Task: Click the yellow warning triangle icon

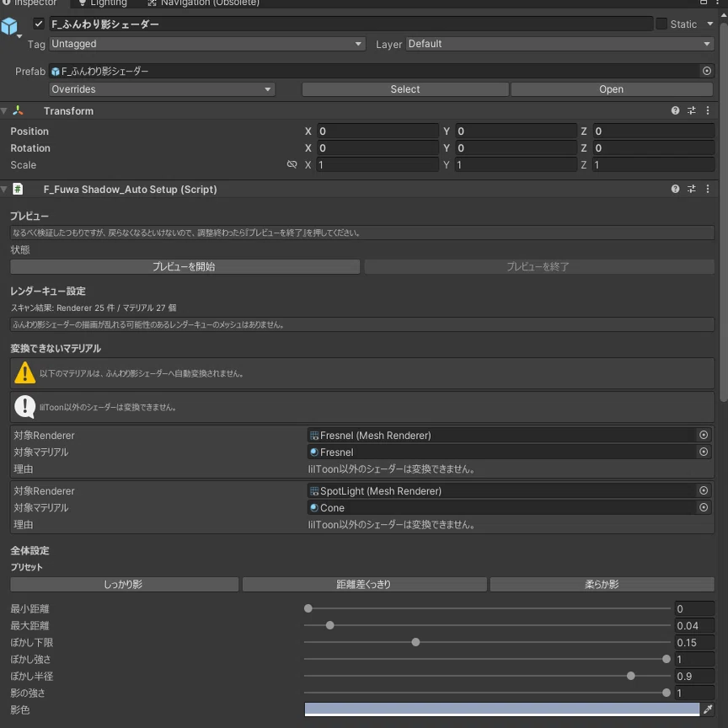Action: click(24, 372)
